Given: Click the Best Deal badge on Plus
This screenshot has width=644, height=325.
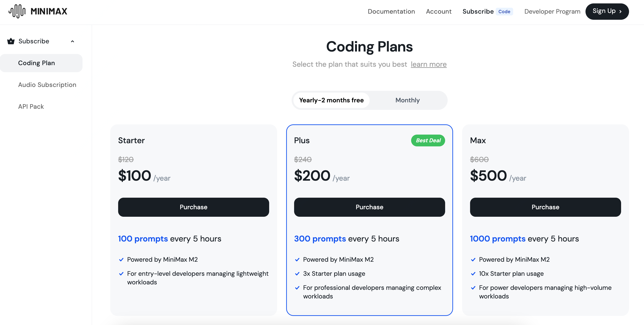Looking at the screenshot, I should (428, 141).
